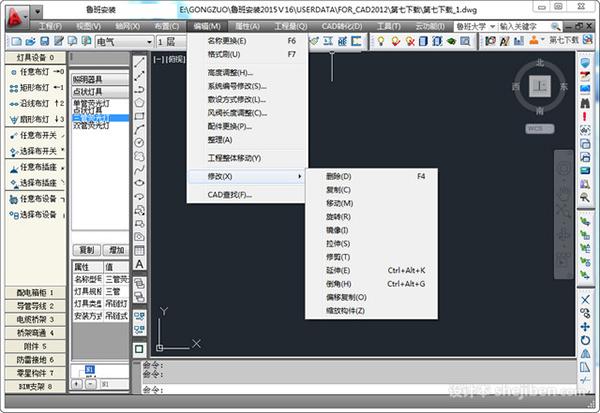Click the new file icon in toolbar
Screen dimensions: 600x413
coord(16,41)
